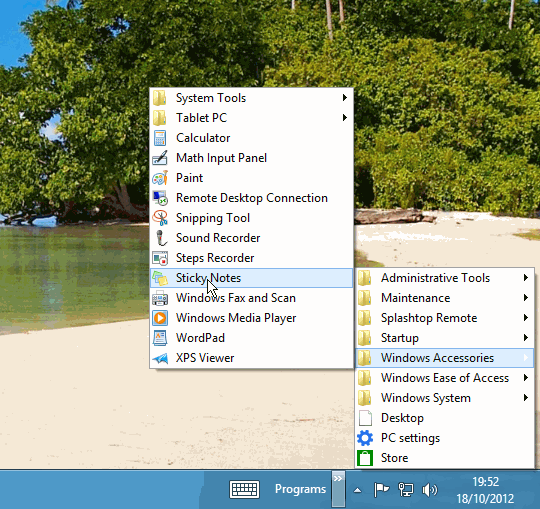Select the Windows Accessories menu item

coord(444,358)
